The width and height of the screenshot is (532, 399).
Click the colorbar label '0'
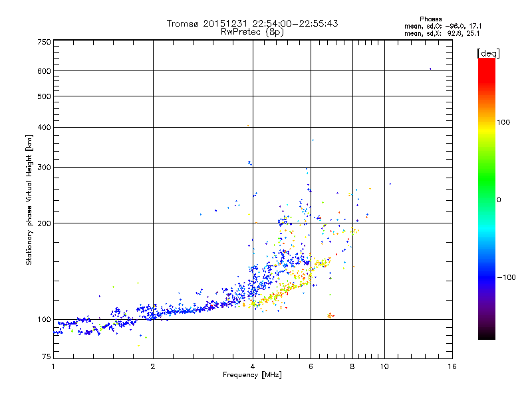point(499,200)
